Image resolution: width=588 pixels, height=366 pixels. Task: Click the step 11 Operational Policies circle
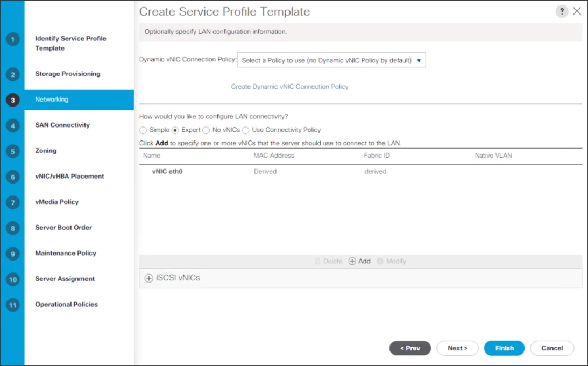(12, 304)
